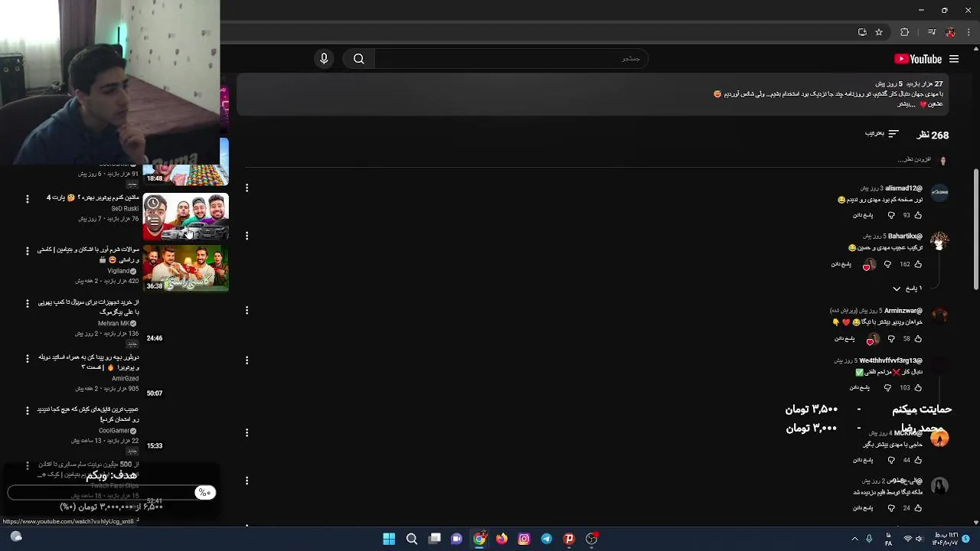The image size is (980, 551).
Task: Open more options for Mehran MK video
Action: (x=27, y=303)
